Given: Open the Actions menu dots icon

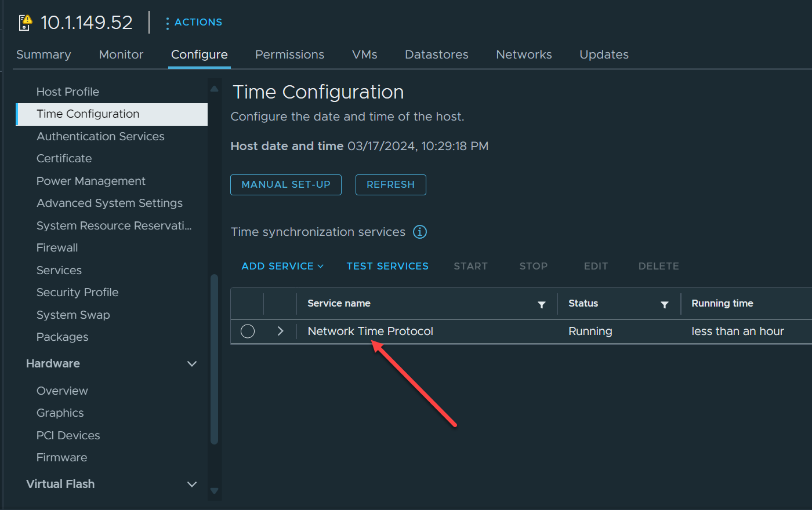Looking at the screenshot, I should pyautogui.click(x=167, y=23).
